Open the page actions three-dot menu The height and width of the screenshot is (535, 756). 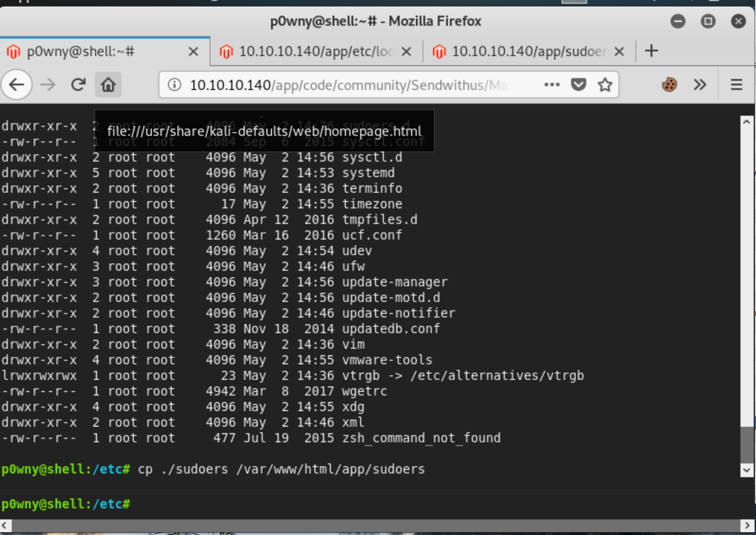(552, 85)
